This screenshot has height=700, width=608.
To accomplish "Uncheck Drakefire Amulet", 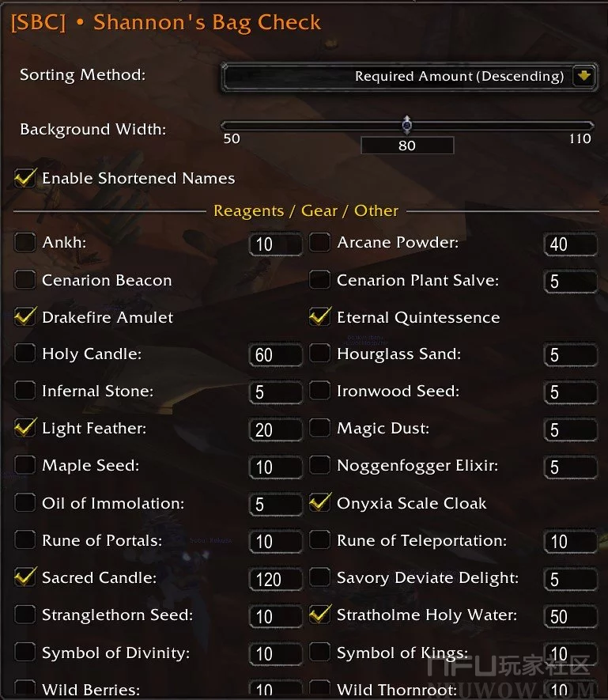I will click(x=25, y=317).
